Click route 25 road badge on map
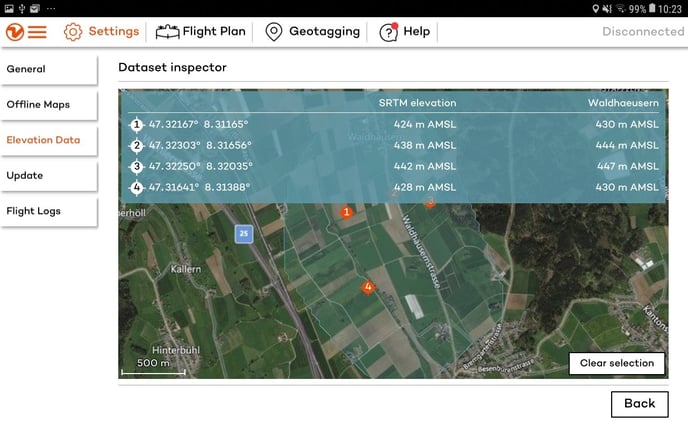 coord(243,234)
